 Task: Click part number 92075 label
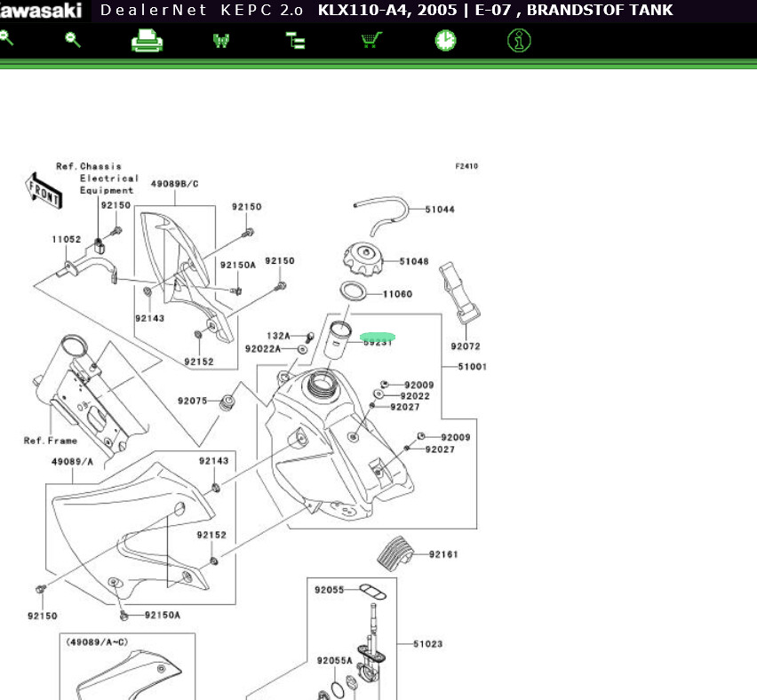click(x=192, y=401)
